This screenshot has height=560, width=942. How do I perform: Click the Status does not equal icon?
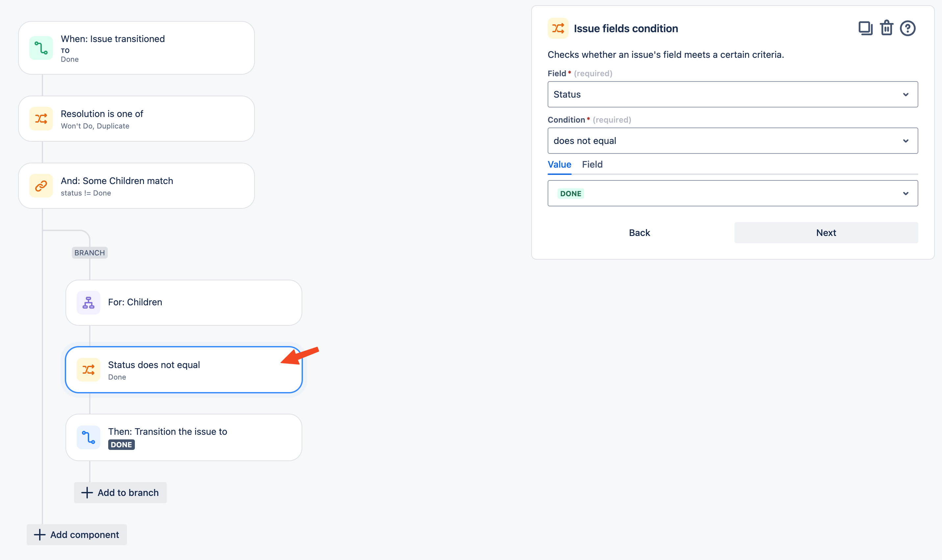[x=88, y=370]
